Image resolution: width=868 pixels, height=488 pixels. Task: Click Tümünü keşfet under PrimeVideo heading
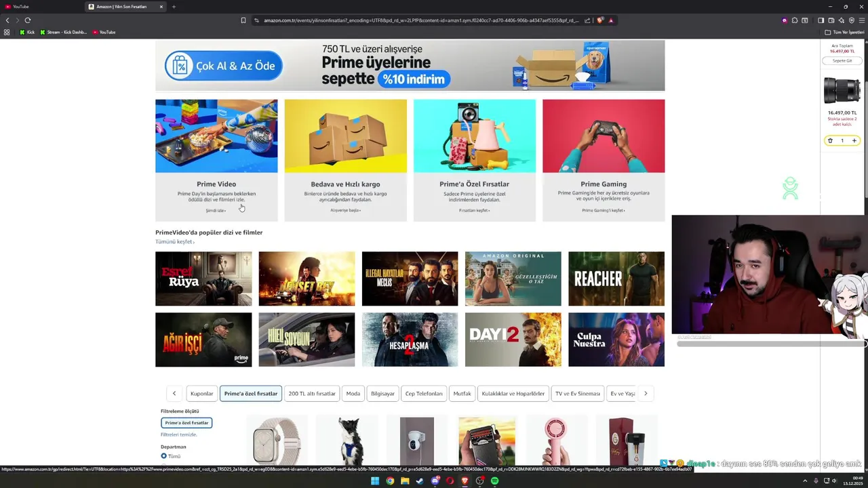(x=175, y=242)
